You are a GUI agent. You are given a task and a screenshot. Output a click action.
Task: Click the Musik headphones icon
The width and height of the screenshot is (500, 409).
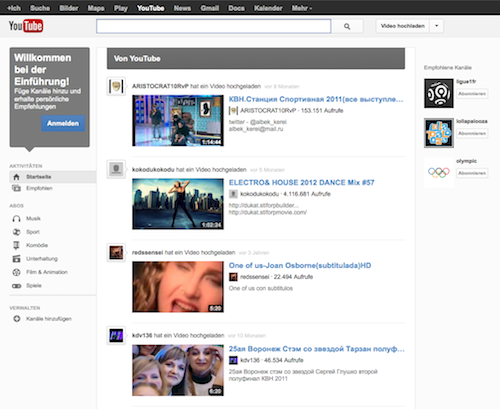click(16, 219)
